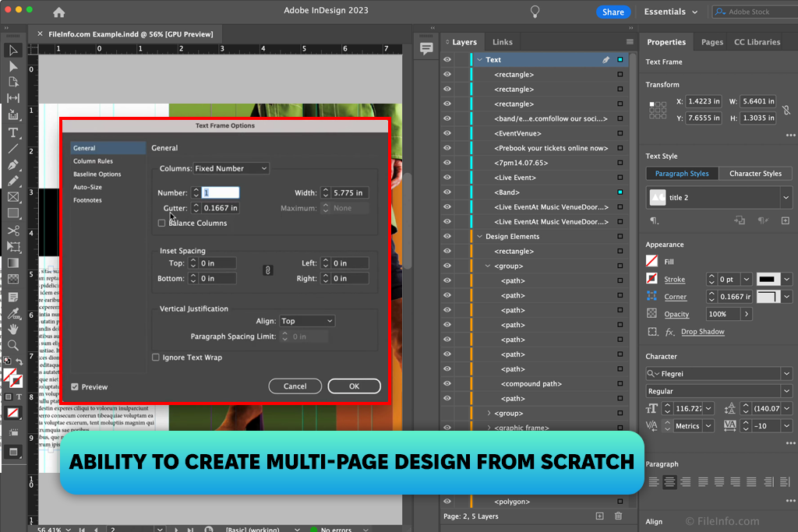Toggle link for inset spacing values

point(268,270)
